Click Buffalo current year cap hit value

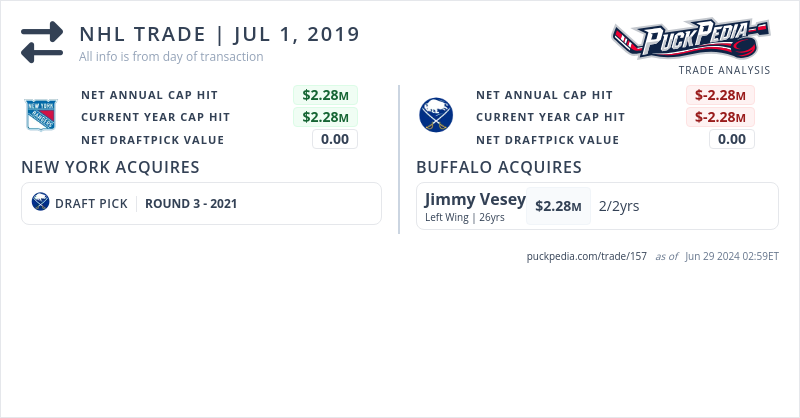click(720, 117)
